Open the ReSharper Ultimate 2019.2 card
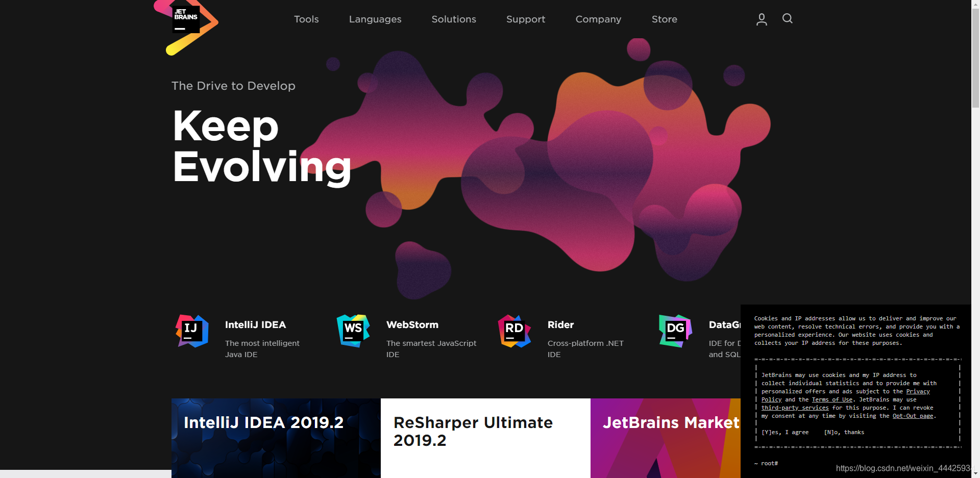Image resolution: width=980 pixels, height=478 pixels. click(x=485, y=438)
